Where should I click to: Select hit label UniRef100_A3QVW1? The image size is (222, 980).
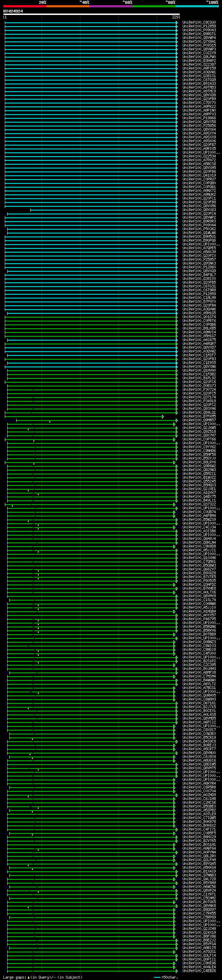(x=199, y=72)
